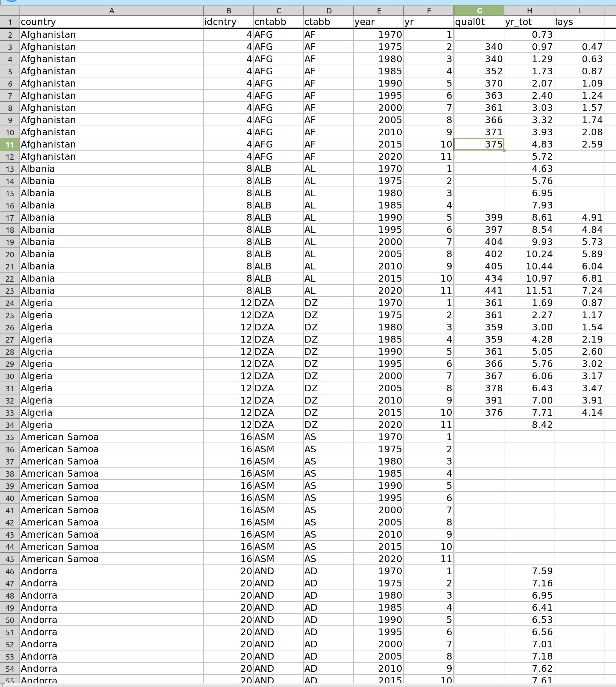Click the 'qual0t' header cell
Screen dimensions: 616x687
pyautogui.click(x=479, y=22)
